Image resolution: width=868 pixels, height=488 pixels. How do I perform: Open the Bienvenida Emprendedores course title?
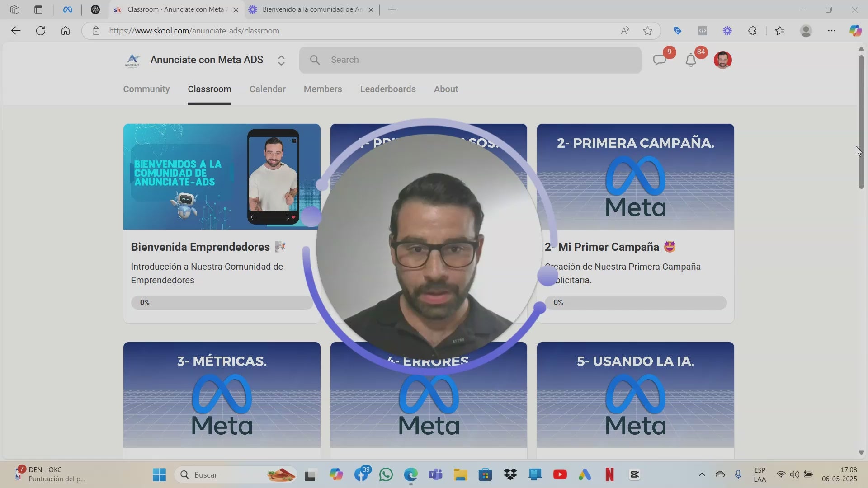coord(200,247)
